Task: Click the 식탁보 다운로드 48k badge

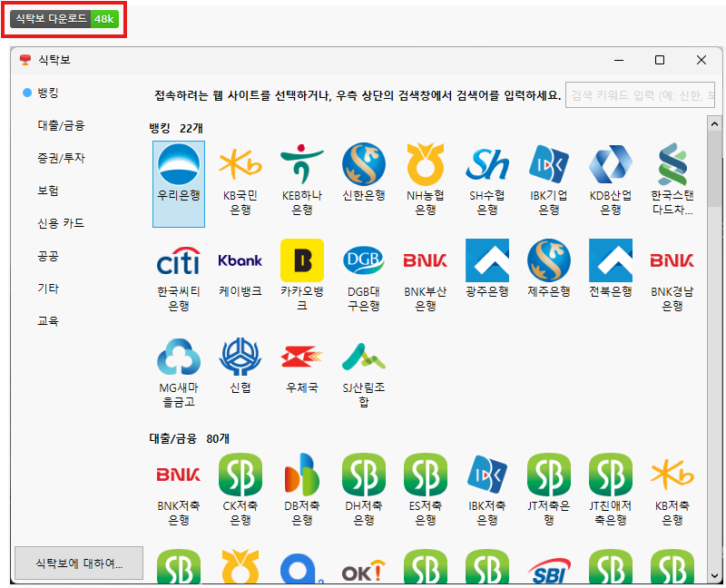Action: 64,19
